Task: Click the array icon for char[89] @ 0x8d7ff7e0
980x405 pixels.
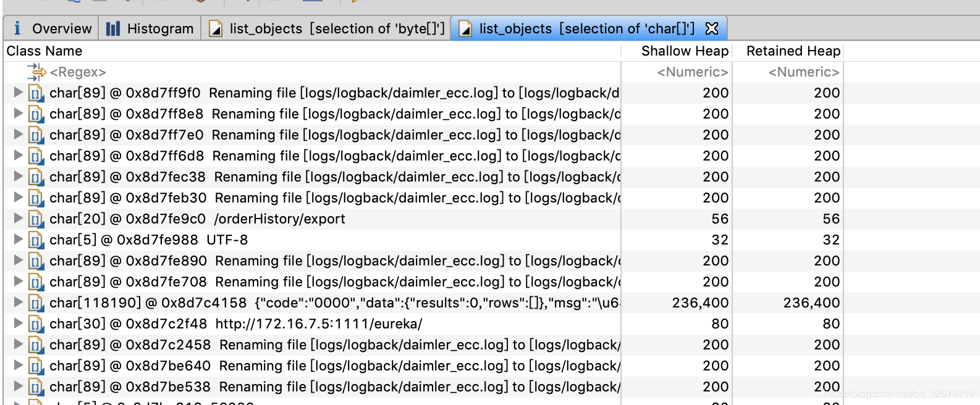Action: point(36,135)
